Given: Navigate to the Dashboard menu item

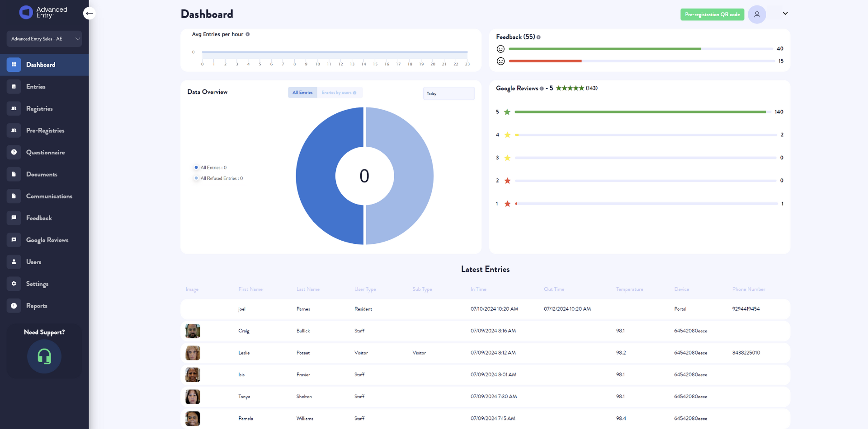Looking at the screenshot, I should (x=40, y=65).
